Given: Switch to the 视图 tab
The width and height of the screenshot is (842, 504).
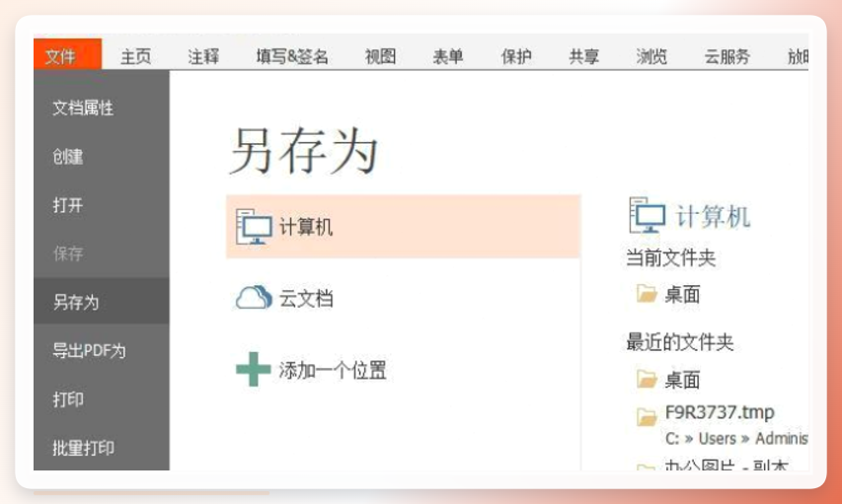Looking at the screenshot, I should pyautogui.click(x=380, y=56).
